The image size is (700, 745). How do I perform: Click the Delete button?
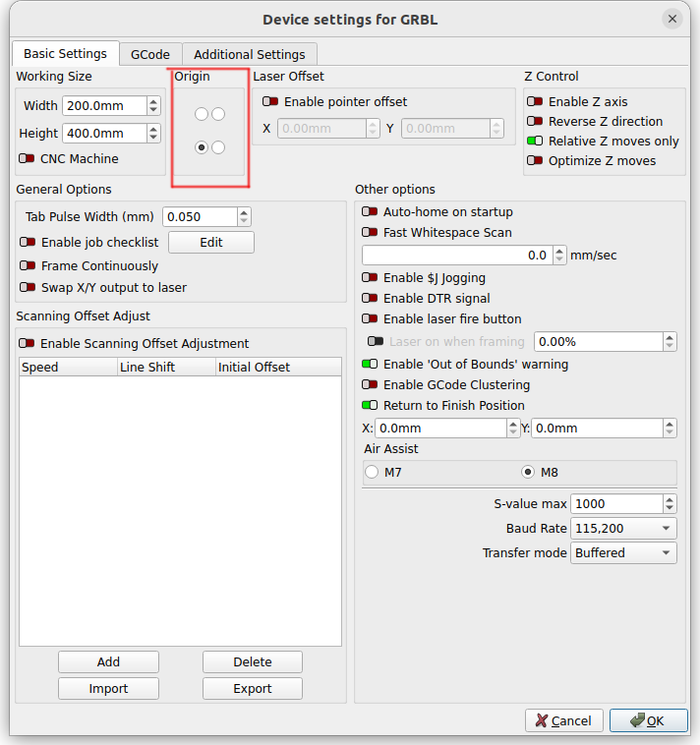pyautogui.click(x=253, y=661)
